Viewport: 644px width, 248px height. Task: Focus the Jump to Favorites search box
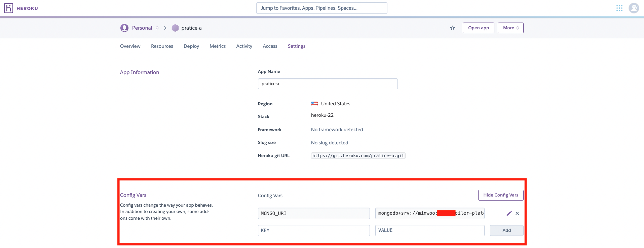[322, 8]
